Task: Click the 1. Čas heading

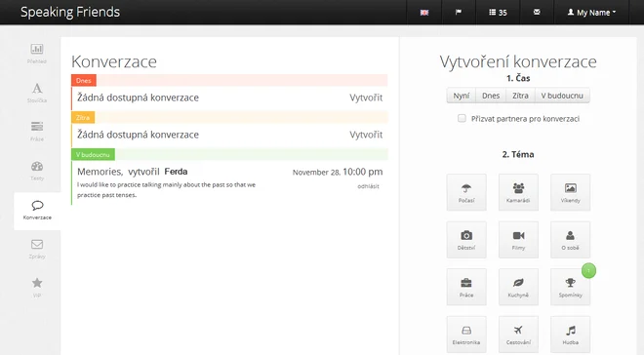Action: (518, 78)
